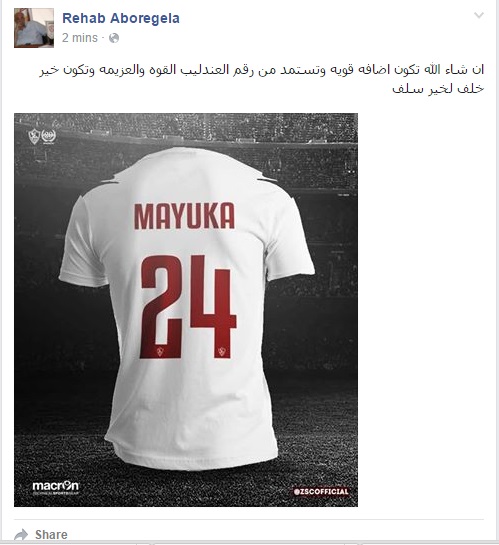Click the @ZSCOFFICIAL tag in the photo
Screen dimensions: 499x545
coord(321,491)
